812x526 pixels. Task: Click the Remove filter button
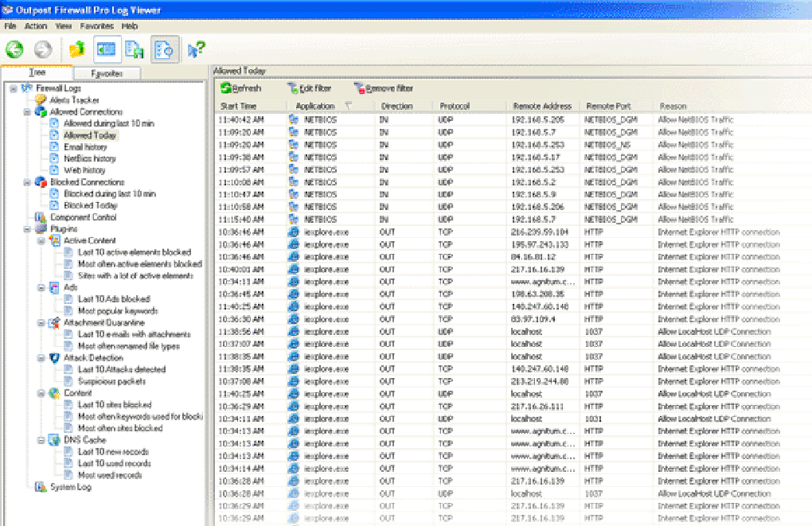point(384,88)
